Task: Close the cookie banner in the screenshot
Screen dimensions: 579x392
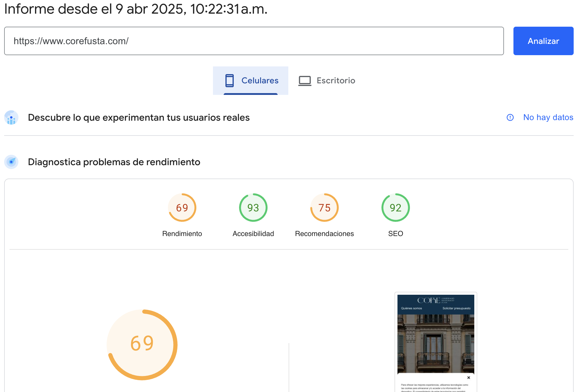Action: tap(469, 377)
